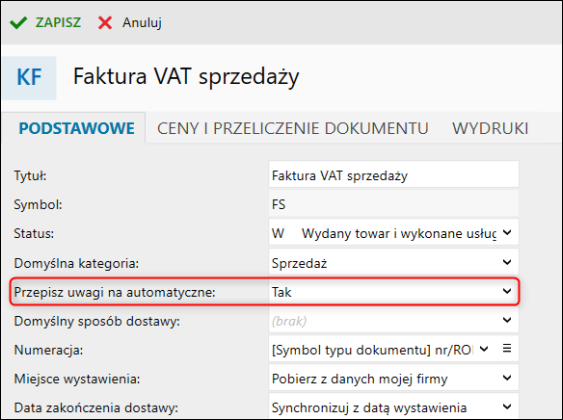The image size is (563, 420).
Task: Click the red X cancel icon
Action: click(105, 23)
